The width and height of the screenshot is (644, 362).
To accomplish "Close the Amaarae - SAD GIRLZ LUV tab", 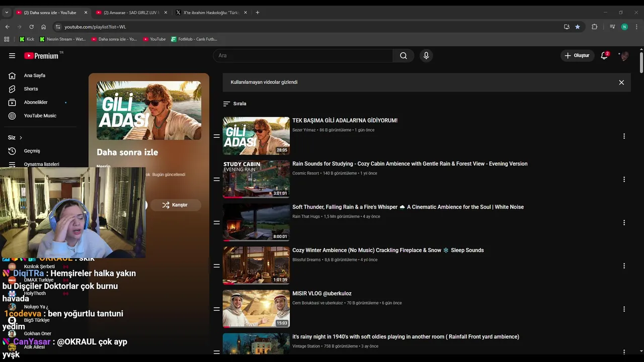I will click(x=166, y=13).
